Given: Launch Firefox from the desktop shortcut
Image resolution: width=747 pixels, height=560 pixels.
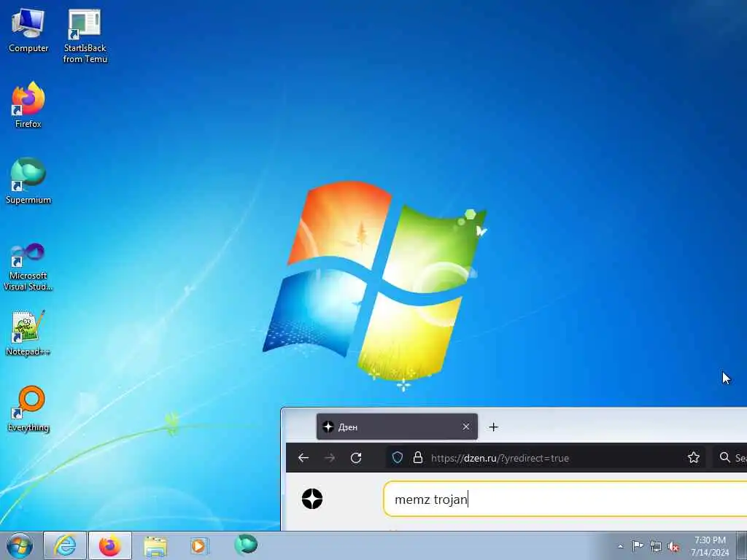Looking at the screenshot, I should click(x=28, y=105).
